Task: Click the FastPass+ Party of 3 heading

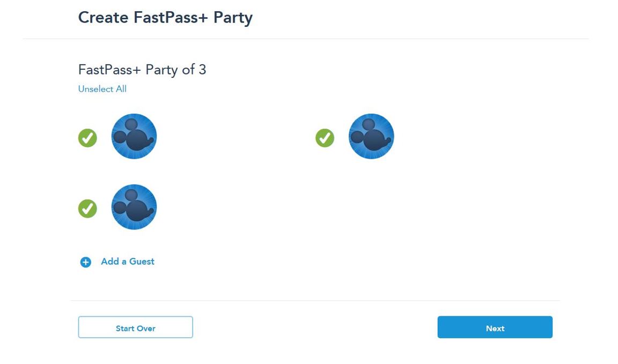Action: pos(143,70)
